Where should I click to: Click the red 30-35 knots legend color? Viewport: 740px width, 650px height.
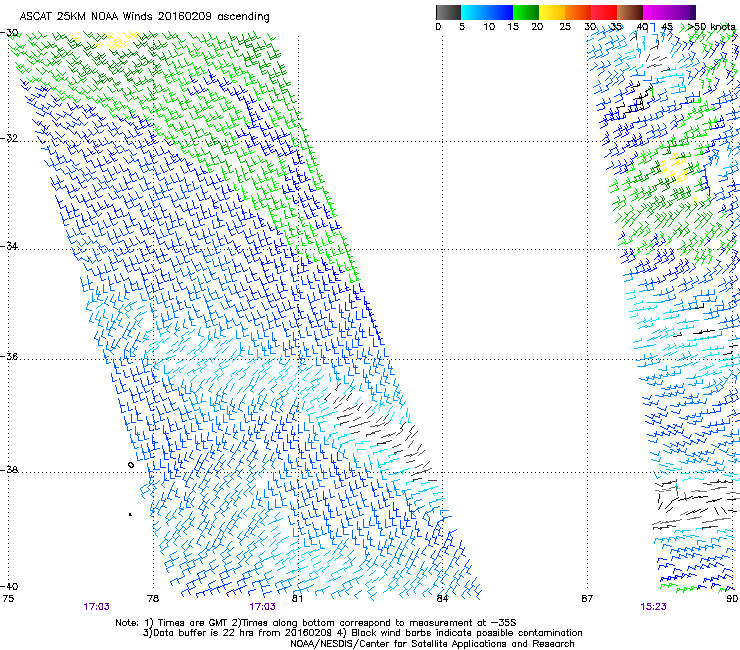point(604,12)
